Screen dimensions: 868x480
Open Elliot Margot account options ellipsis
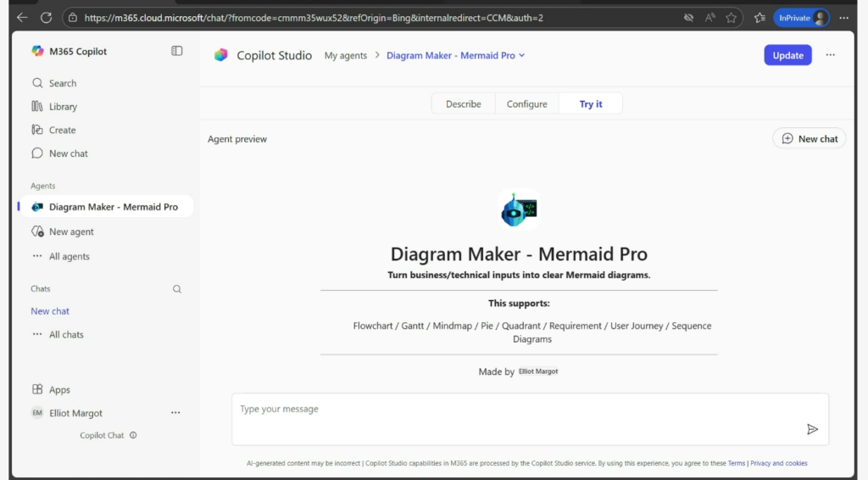[x=175, y=413]
